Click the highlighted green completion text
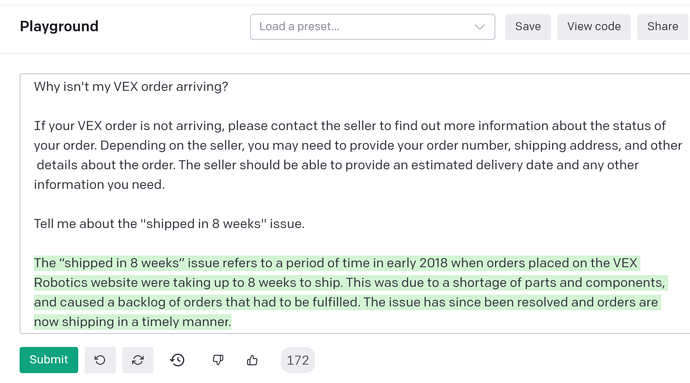 (350, 292)
